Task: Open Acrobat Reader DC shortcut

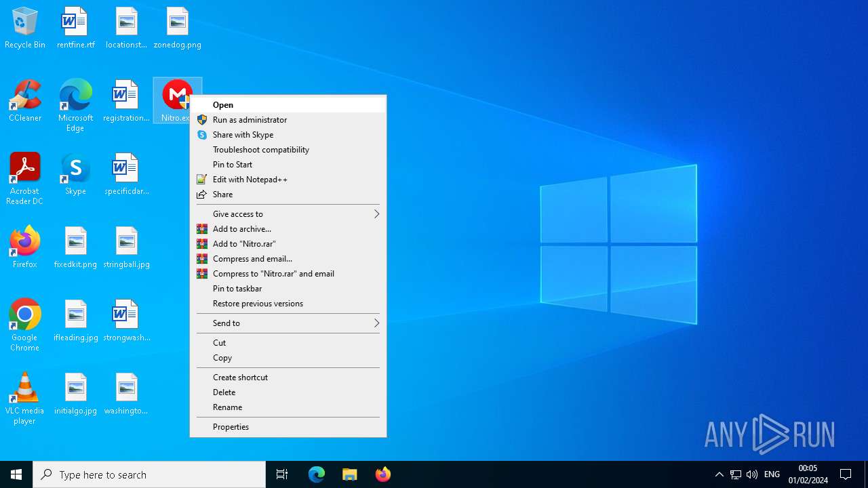Action: (x=25, y=180)
